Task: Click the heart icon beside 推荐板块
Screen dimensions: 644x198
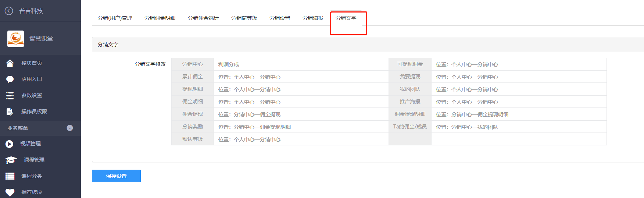Action: [x=10, y=192]
